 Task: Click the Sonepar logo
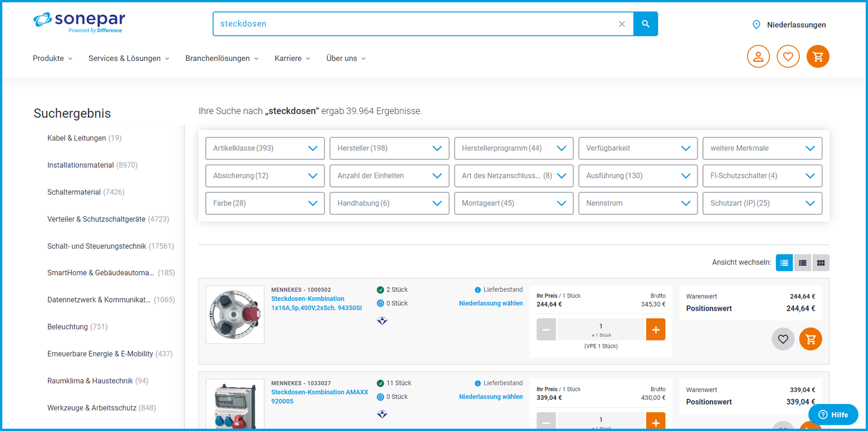79,22
